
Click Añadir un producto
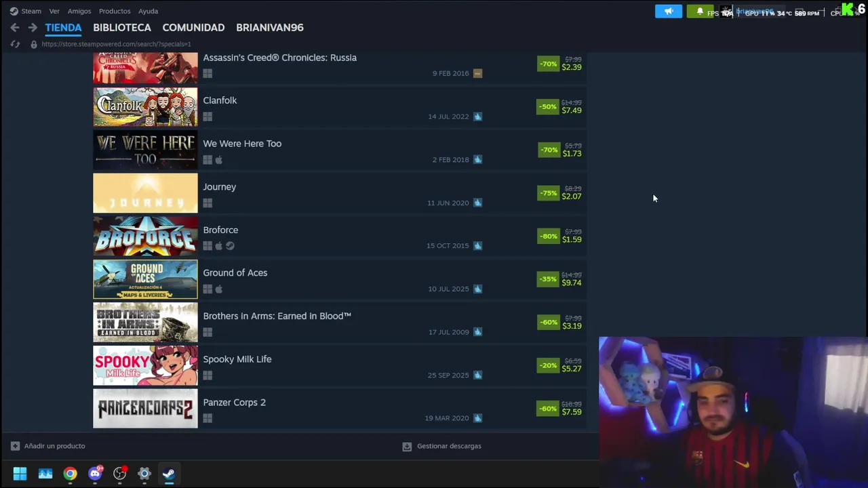(x=54, y=446)
